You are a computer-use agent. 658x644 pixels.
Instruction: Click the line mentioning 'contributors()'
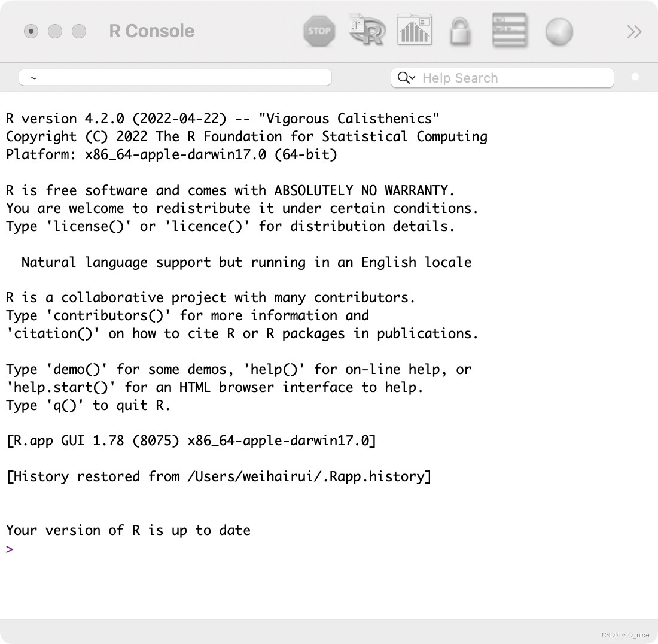click(x=188, y=315)
